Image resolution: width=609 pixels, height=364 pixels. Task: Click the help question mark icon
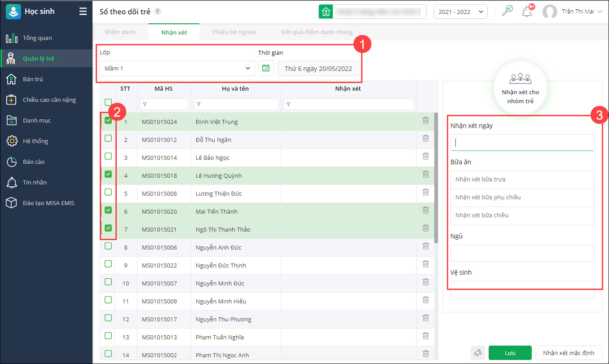tap(158, 12)
